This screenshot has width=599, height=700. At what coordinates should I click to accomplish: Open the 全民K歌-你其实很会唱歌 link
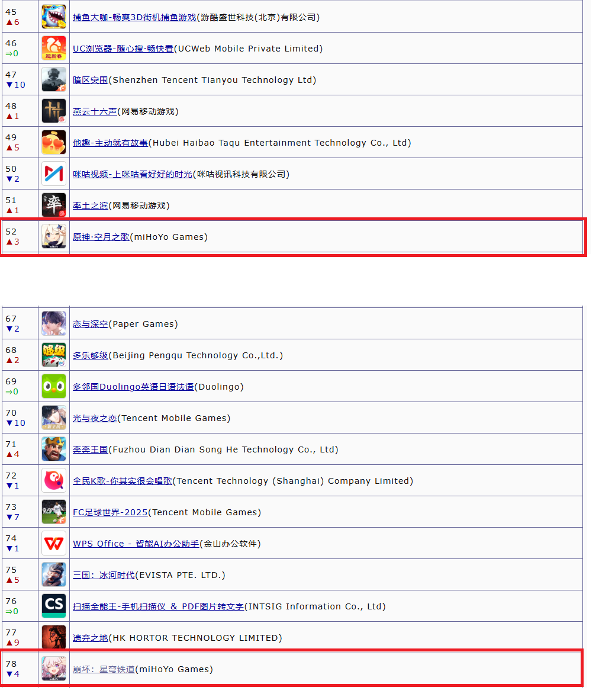point(123,481)
